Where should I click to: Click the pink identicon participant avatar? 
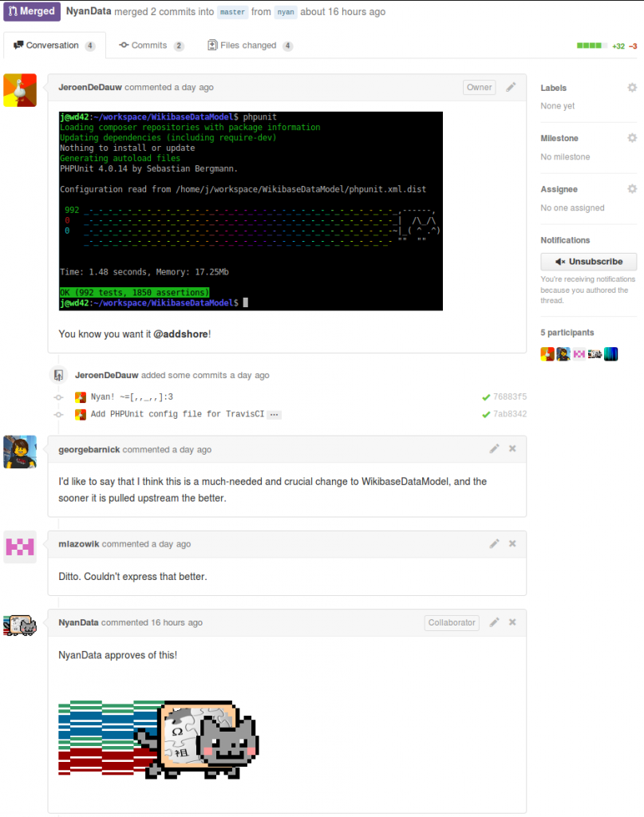[579, 354]
